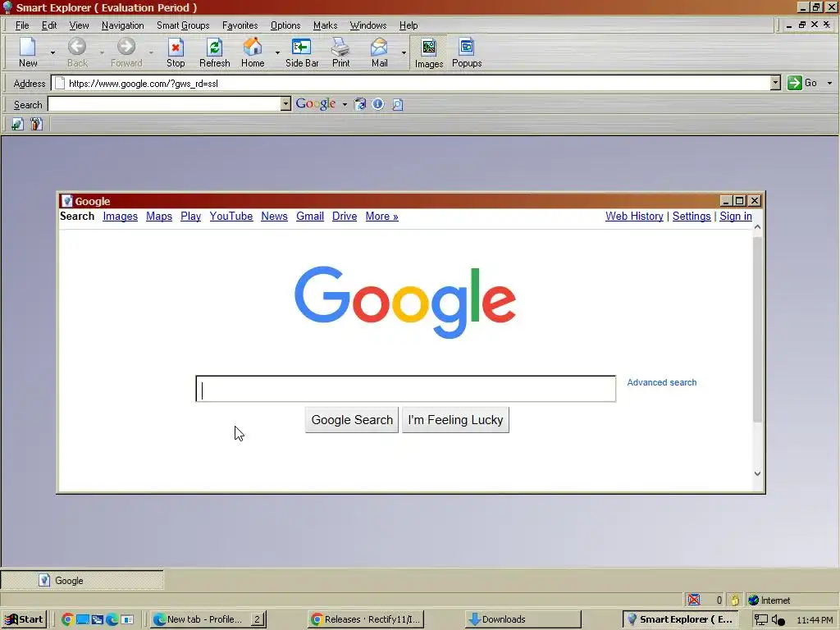Open the Windows menu
Viewport: 840px width, 630px height.
(x=368, y=25)
